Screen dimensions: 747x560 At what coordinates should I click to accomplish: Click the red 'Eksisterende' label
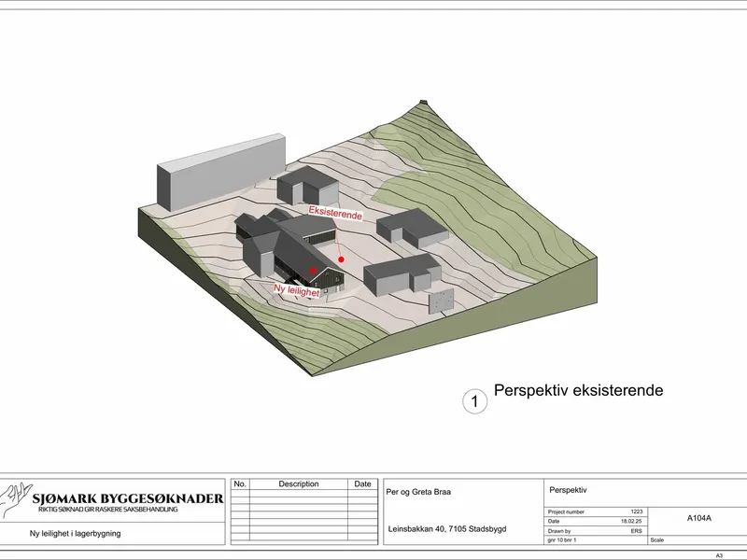335,213
